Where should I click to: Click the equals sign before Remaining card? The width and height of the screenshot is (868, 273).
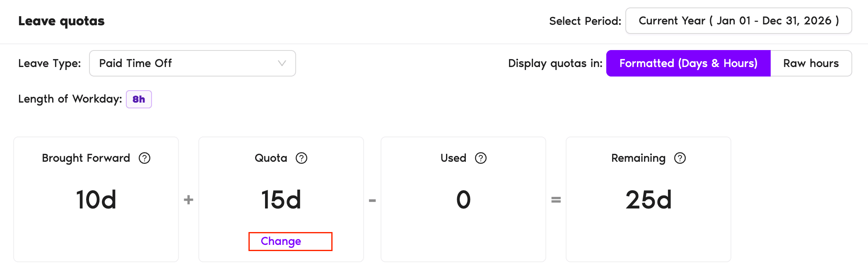click(556, 200)
